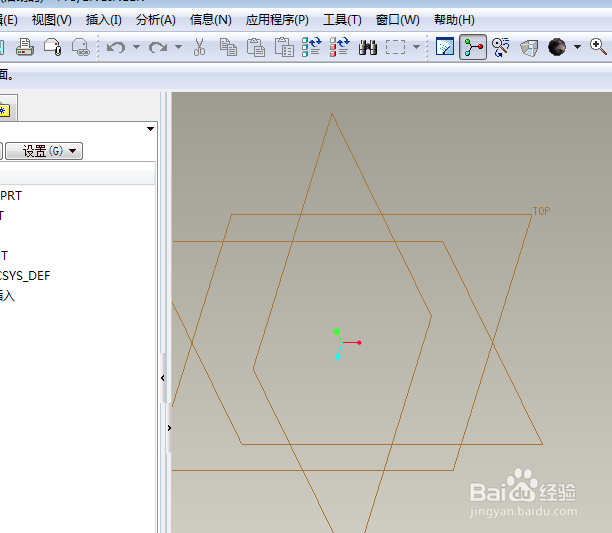Click the Repaint screen icon
Image resolution: width=612 pixels, height=533 pixels.
click(445, 47)
